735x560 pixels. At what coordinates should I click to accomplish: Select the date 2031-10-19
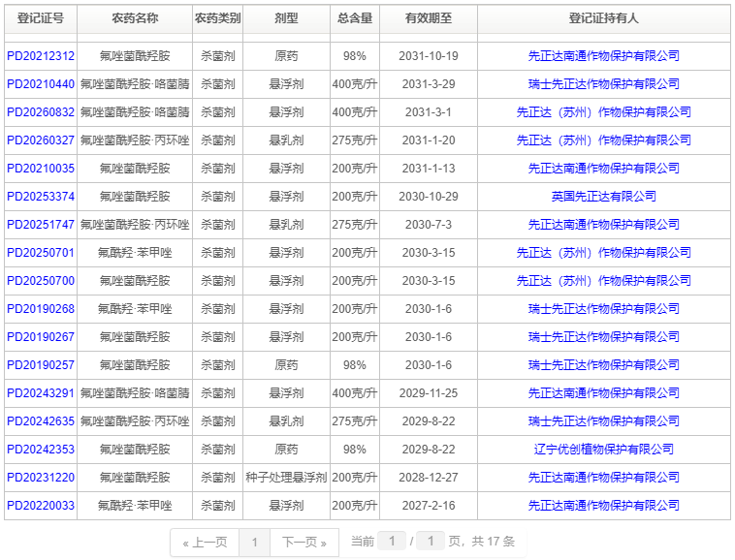(429, 56)
